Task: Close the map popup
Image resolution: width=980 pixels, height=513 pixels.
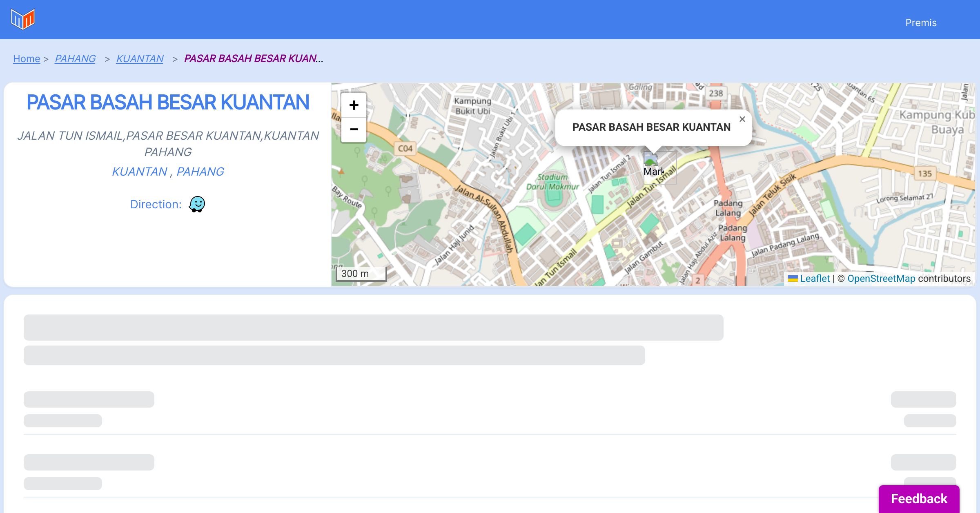Action: pos(742,119)
